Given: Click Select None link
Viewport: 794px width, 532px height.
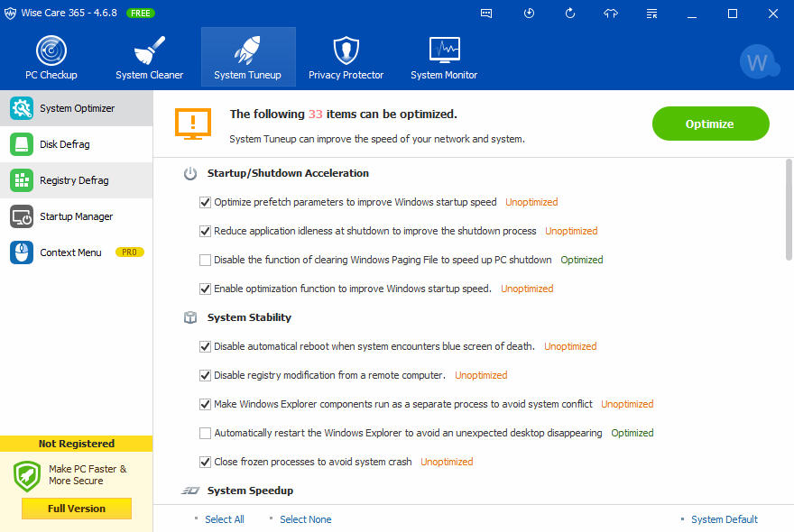Looking at the screenshot, I should tap(305, 519).
